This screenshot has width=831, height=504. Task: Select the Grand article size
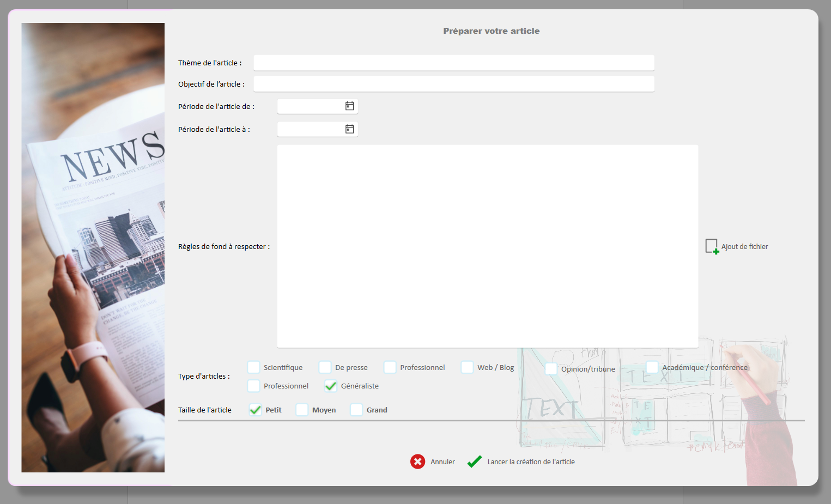356,410
